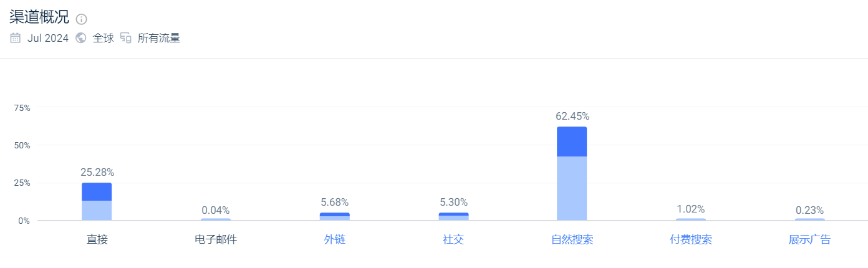
Task: Click the 所有流量 traffic label
Action: [x=159, y=38]
